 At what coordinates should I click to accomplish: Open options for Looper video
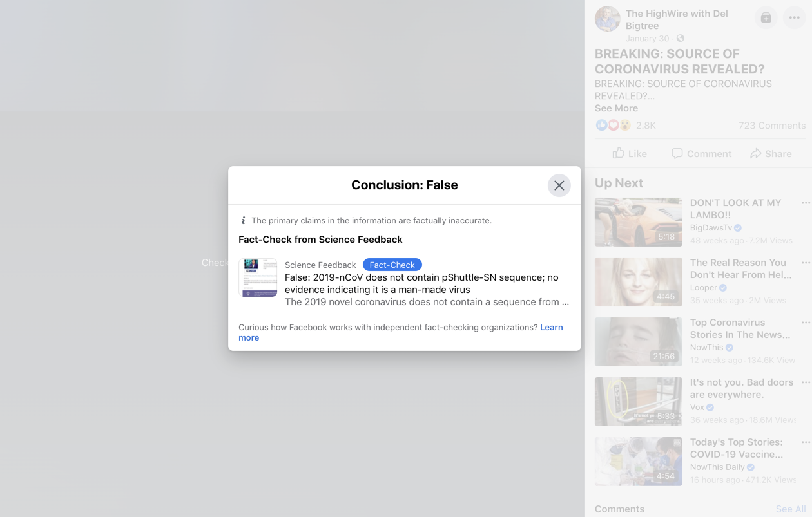coord(805,263)
